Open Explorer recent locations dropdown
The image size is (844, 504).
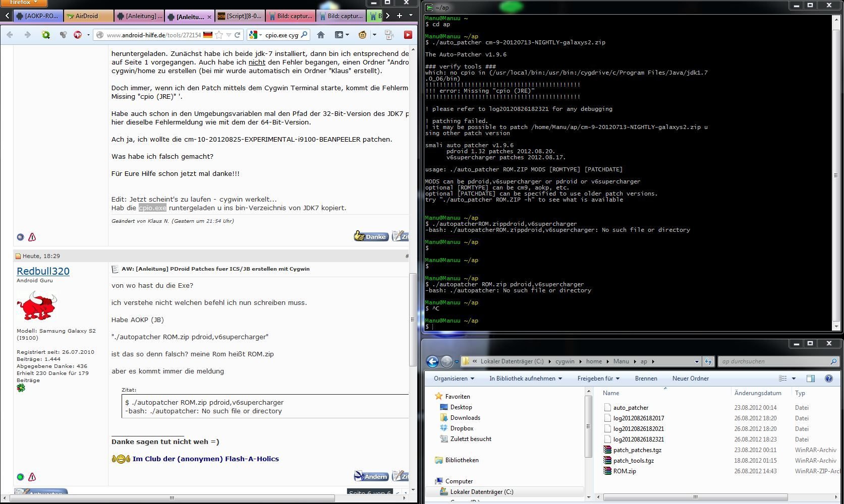coord(457,361)
